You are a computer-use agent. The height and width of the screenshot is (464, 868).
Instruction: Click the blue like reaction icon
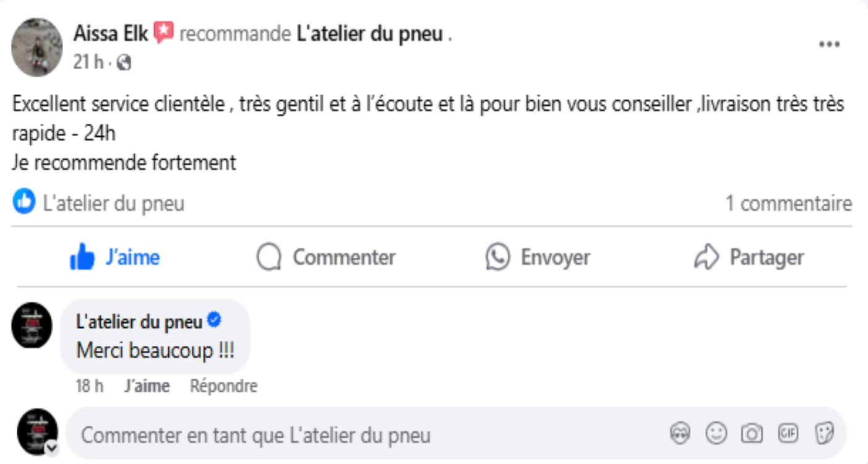coord(24,202)
